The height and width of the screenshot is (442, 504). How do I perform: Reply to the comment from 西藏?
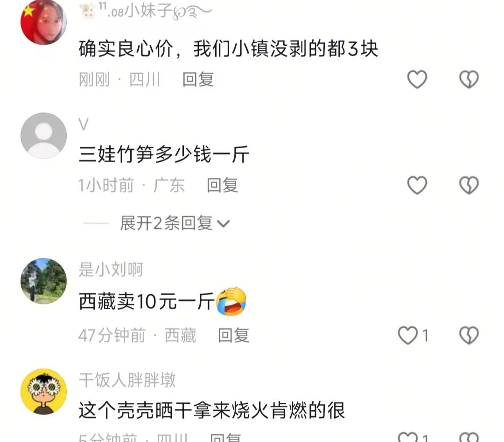tap(233, 336)
